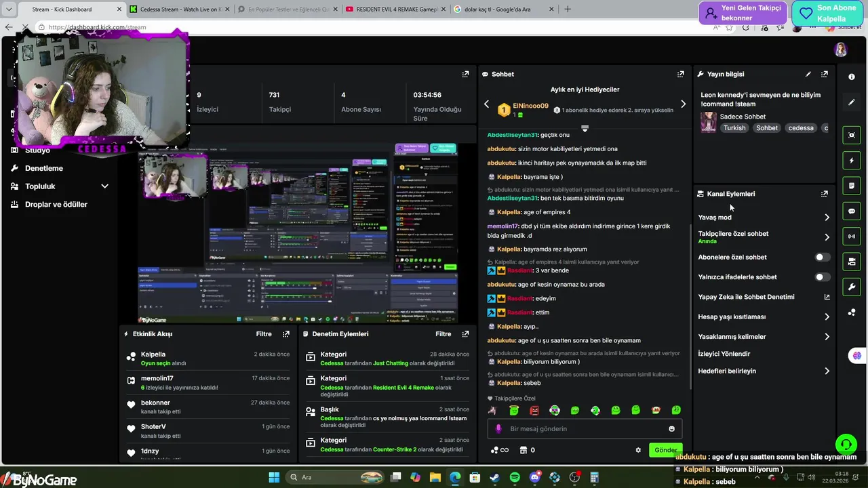868x488 pixels.
Task: Pop out the Kanal Eylemleri panel
Action: pos(825,194)
